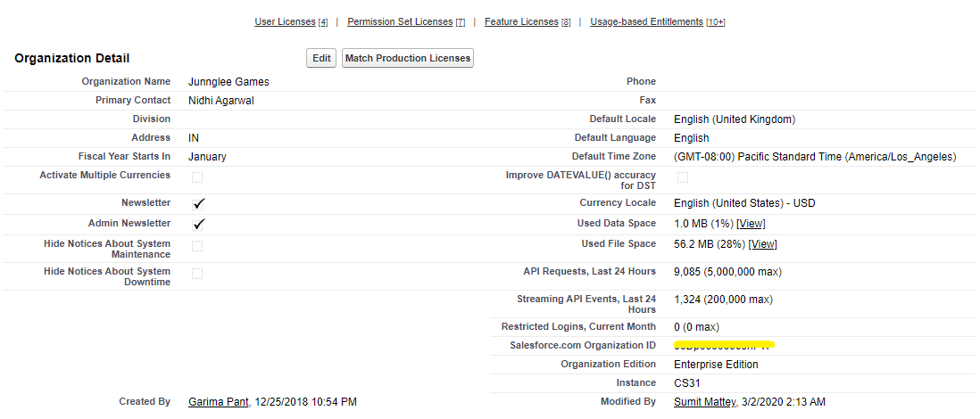Check Hide Notices About System Downtime
The width and height of the screenshot is (980, 419).
pos(196,274)
